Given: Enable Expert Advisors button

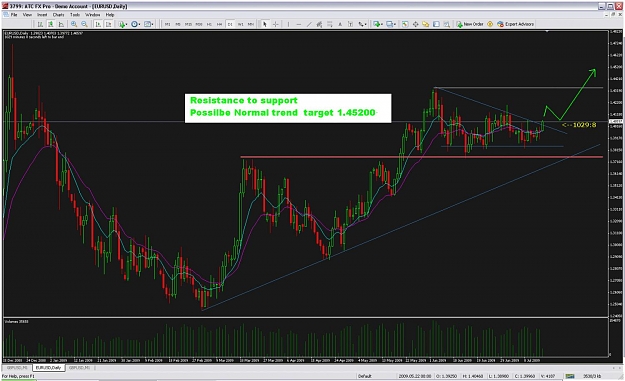Looking at the screenshot, I should [515, 24].
